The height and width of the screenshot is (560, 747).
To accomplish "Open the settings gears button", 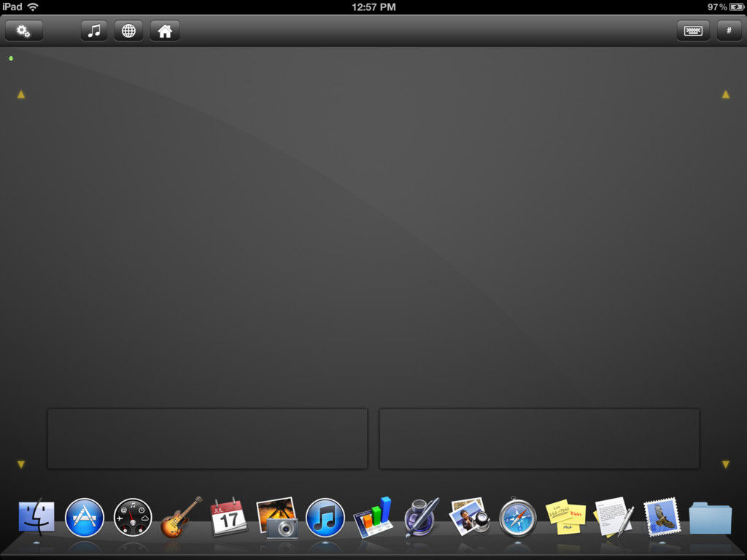I will pos(23,31).
